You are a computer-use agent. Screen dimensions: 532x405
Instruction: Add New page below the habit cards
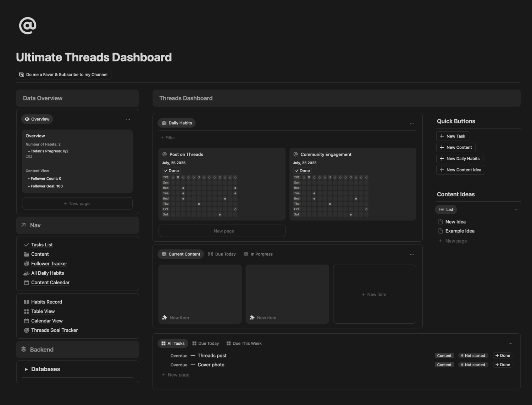222,231
